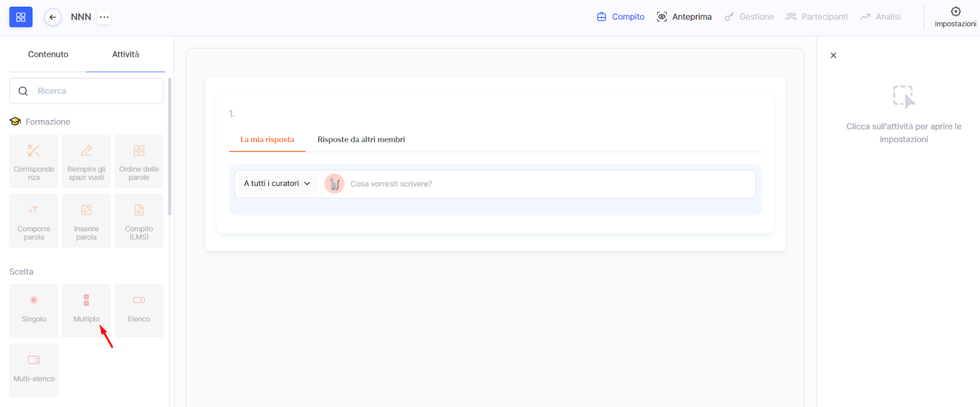Open Risposte da altri membri tab
Viewport: 980px width, 407px height.
click(x=361, y=140)
